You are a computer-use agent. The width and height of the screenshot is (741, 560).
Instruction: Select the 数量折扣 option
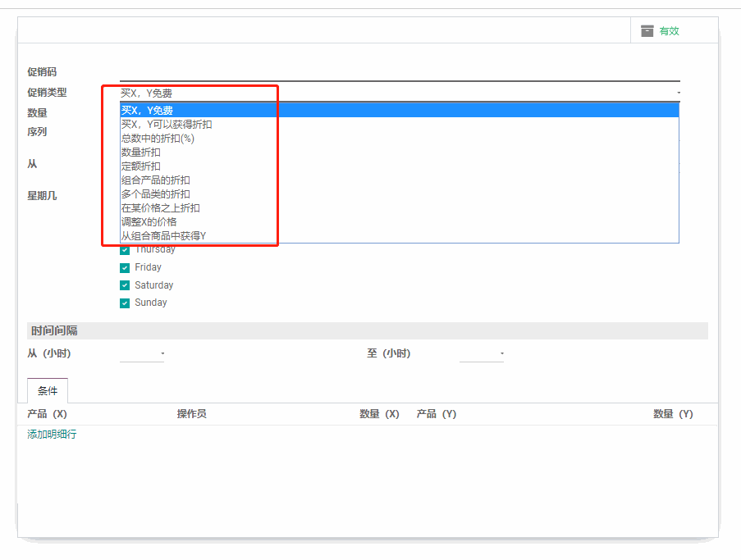pos(141,153)
